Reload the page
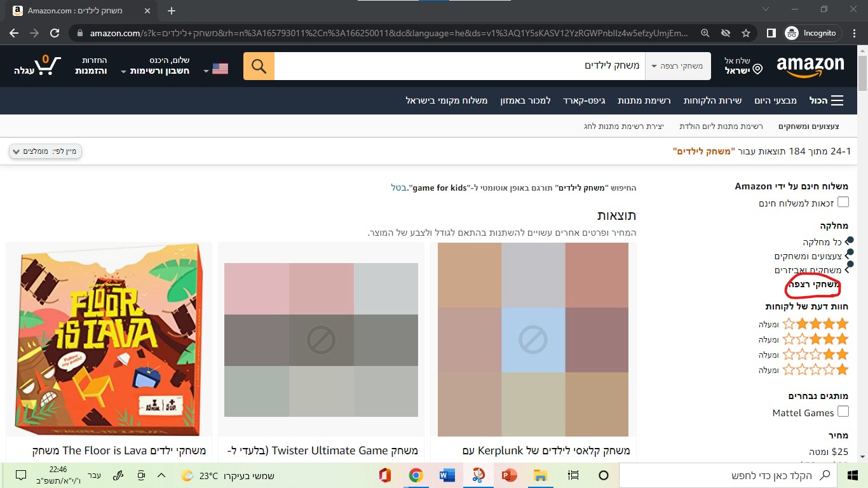 [55, 33]
